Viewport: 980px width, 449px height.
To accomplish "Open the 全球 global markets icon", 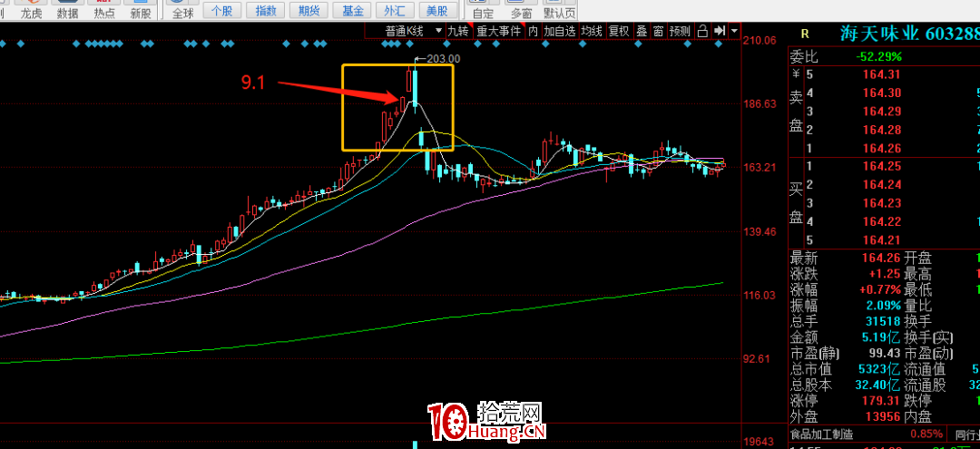I will [182, 9].
